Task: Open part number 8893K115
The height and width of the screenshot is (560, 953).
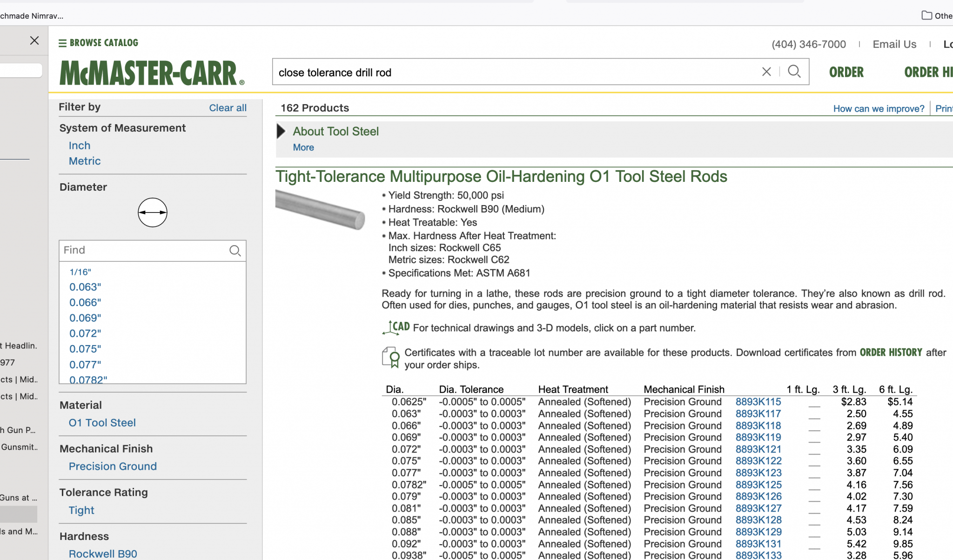Action: (758, 402)
